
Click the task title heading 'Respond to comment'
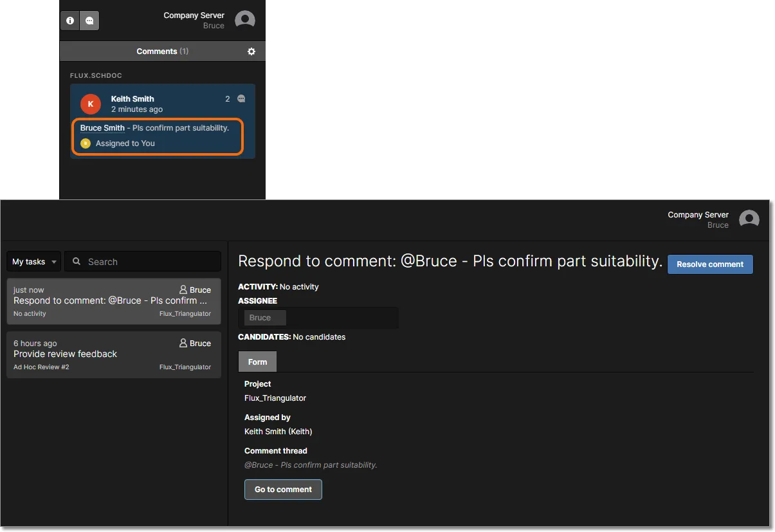[x=450, y=261]
